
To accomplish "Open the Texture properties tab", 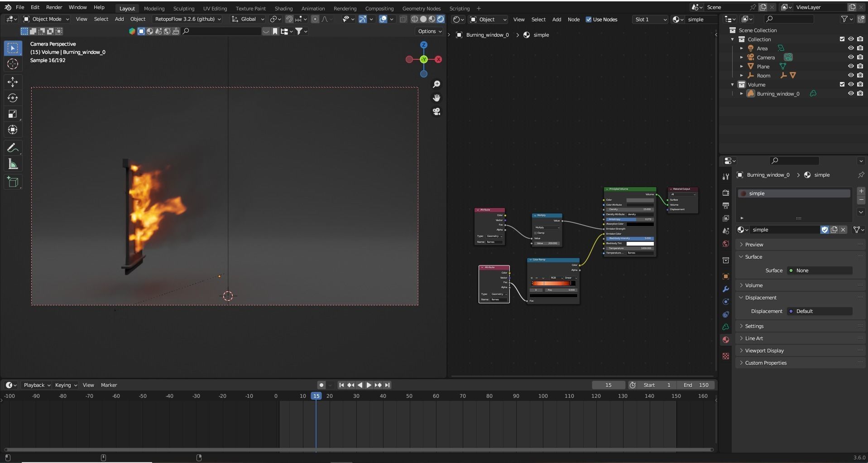I will pyautogui.click(x=726, y=356).
